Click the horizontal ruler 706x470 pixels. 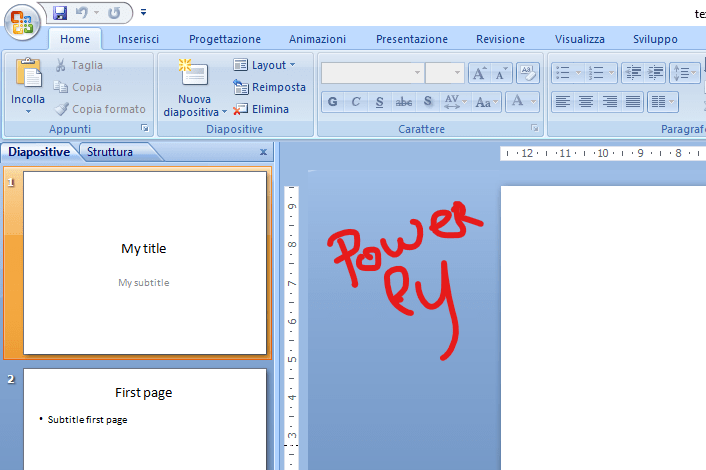tap(603, 154)
